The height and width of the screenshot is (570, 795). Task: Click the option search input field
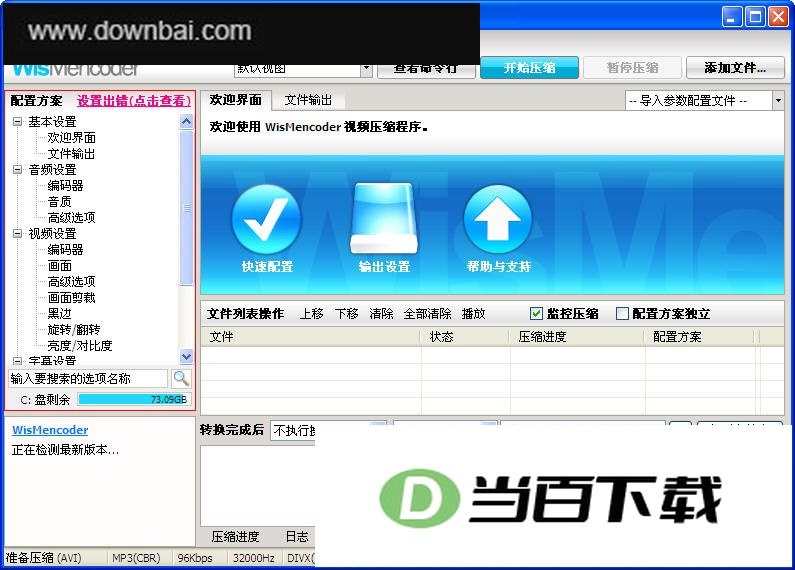(x=88, y=378)
